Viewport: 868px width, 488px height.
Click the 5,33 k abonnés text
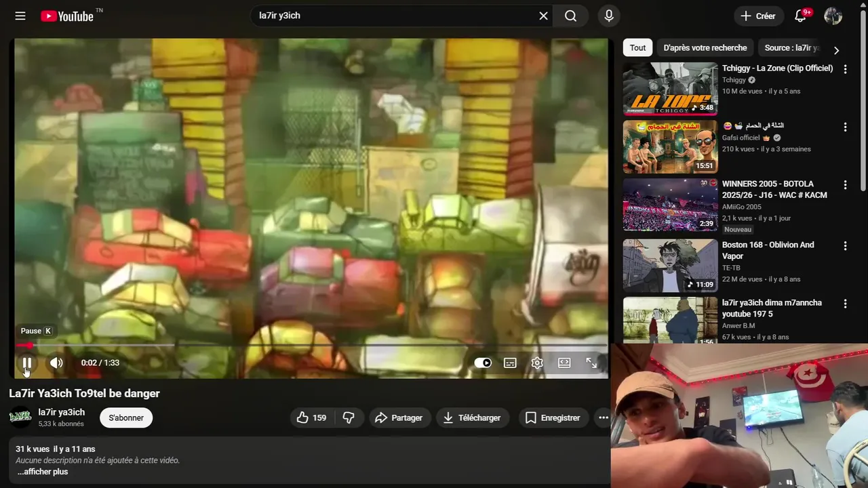(61, 424)
